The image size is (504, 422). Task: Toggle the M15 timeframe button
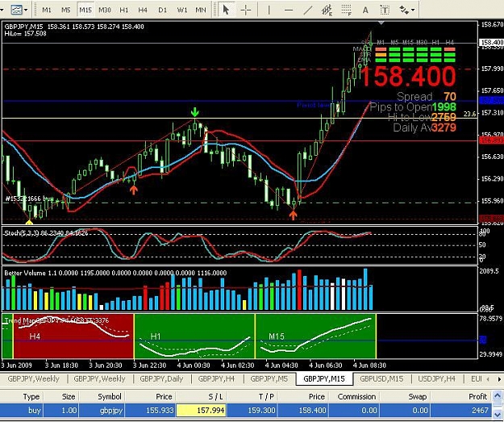[85, 10]
